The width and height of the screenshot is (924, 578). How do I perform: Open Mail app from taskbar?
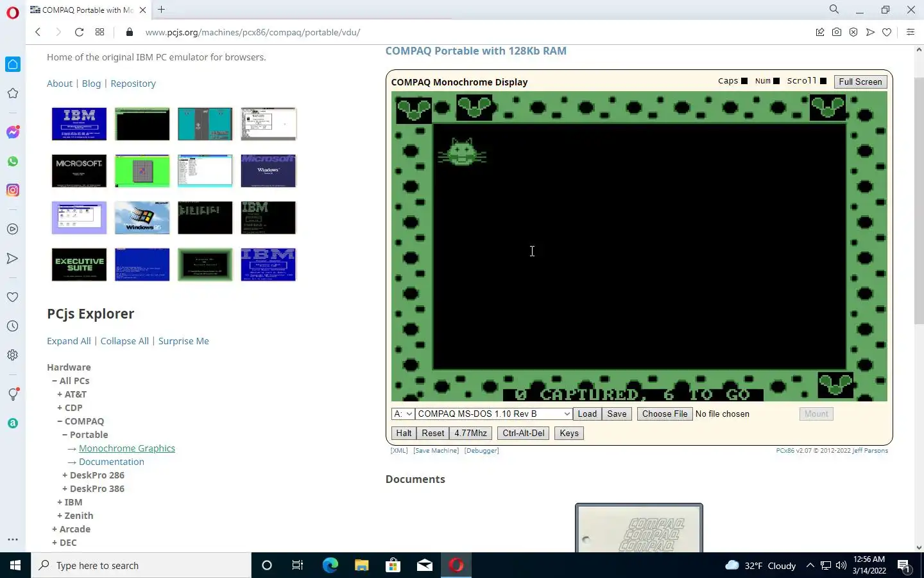424,565
